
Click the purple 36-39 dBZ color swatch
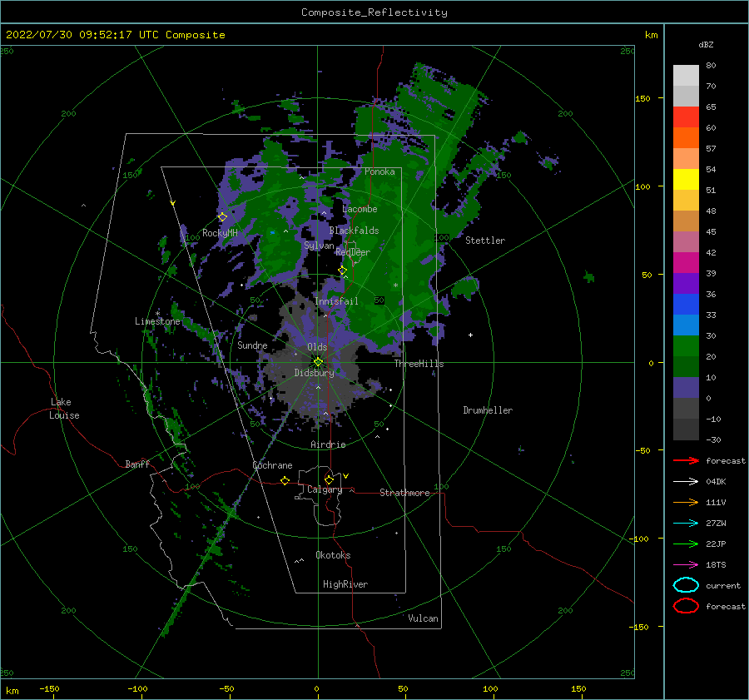point(686,284)
